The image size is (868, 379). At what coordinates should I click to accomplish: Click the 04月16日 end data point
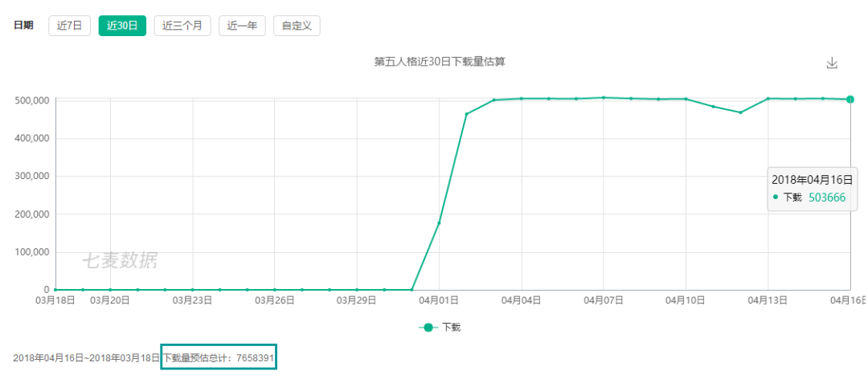pos(850,100)
